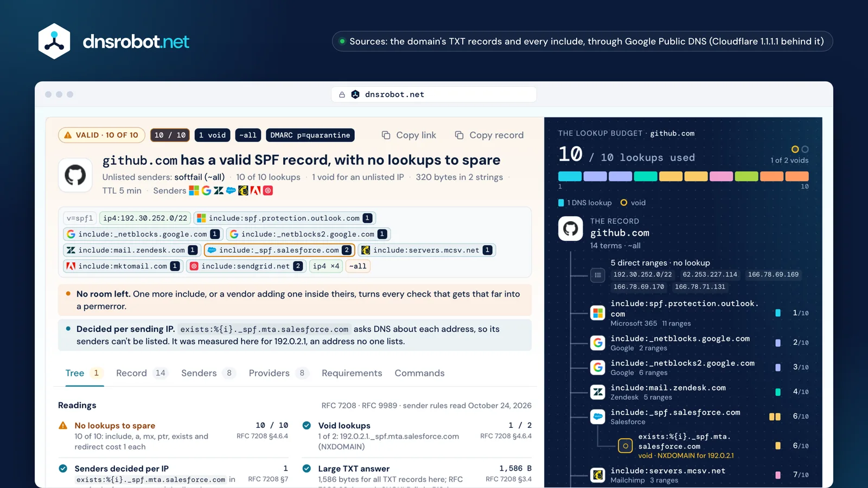Switch to the Record tab

coord(142,373)
